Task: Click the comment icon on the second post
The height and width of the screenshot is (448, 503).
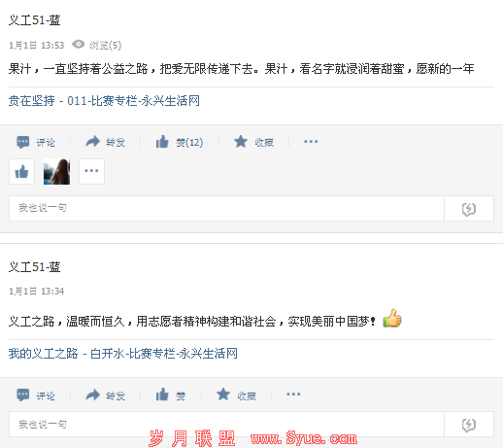Action: [23, 395]
